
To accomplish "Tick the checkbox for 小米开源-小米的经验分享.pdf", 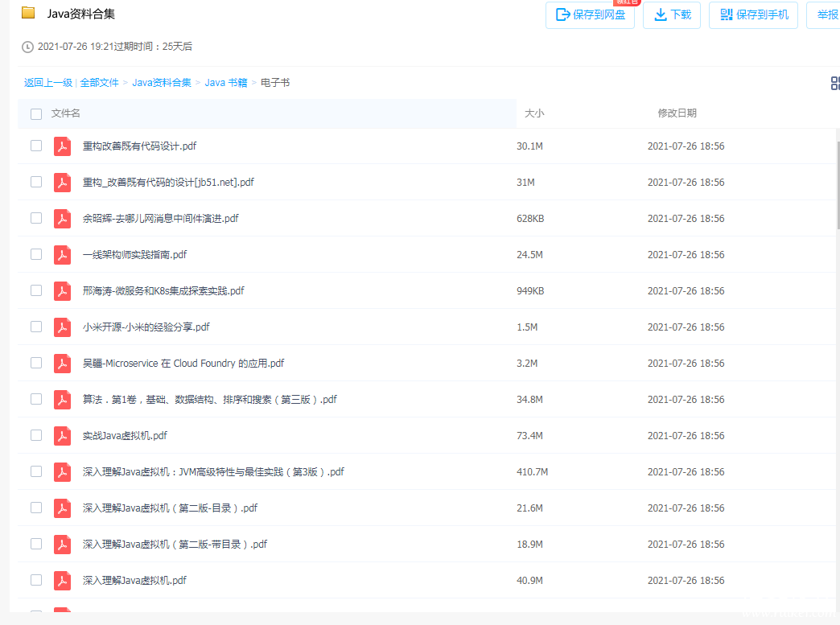I will coord(36,327).
